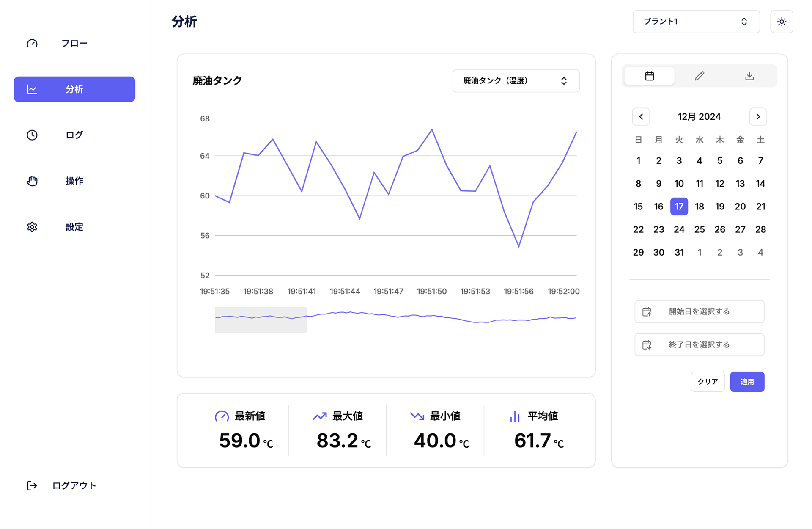Open the プラント1 plant selector dropdown

coord(696,22)
